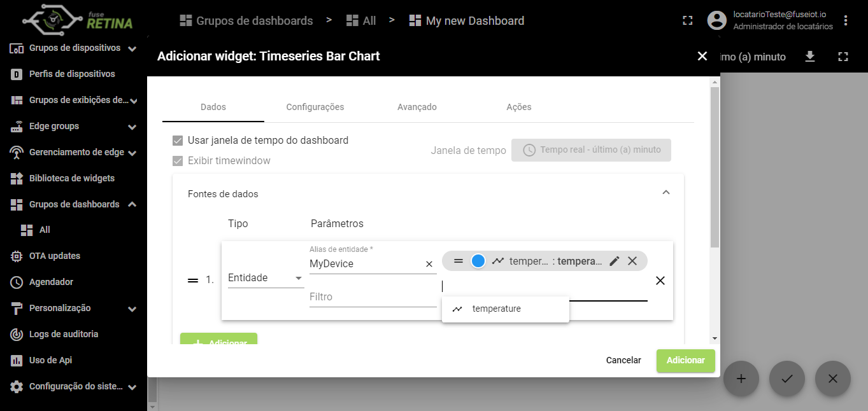The width and height of the screenshot is (868, 411).
Task: Open Grupos de dashboards breadcrumb
Action: pyautogui.click(x=246, y=21)
